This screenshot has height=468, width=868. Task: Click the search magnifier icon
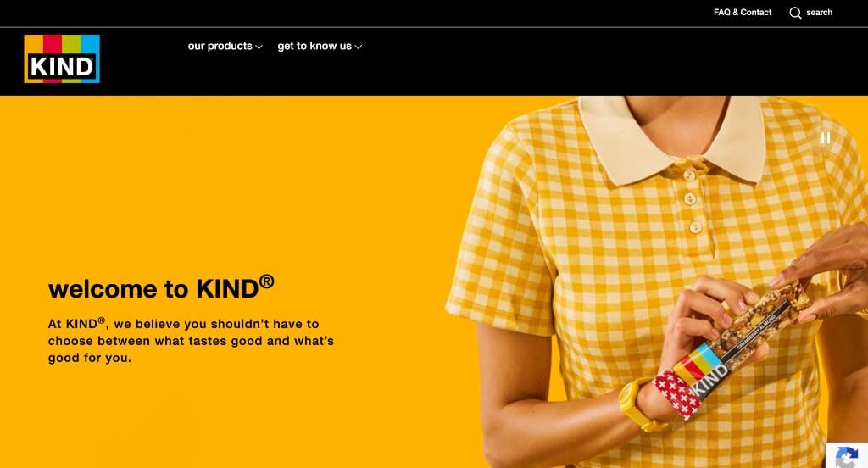[x=795, y=13]
